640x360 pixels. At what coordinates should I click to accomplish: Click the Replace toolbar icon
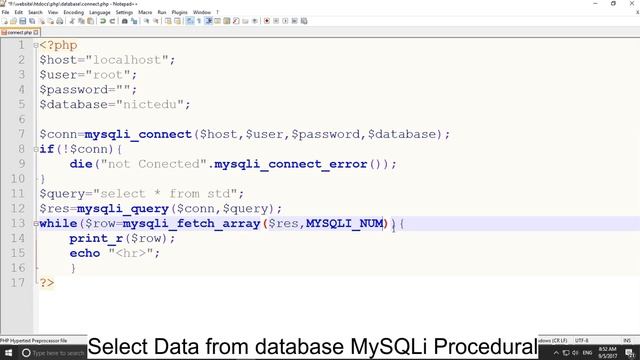133,21
